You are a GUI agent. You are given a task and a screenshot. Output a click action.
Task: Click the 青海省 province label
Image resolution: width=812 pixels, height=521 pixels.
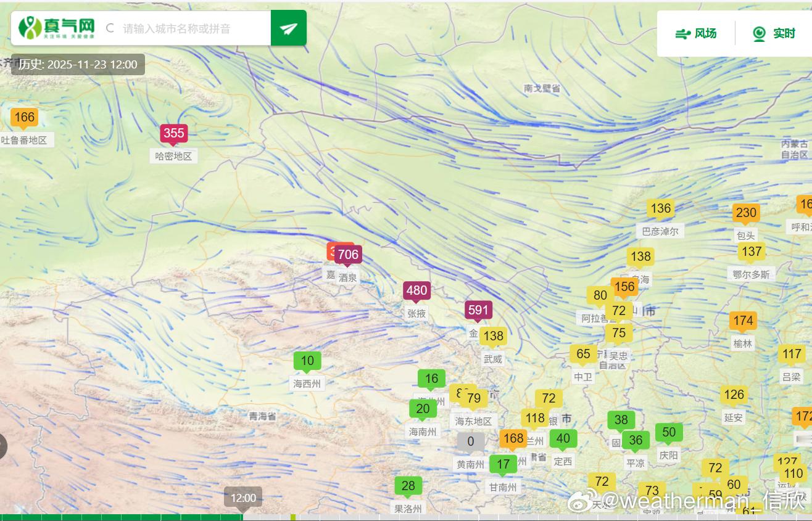tap(262, 417)
